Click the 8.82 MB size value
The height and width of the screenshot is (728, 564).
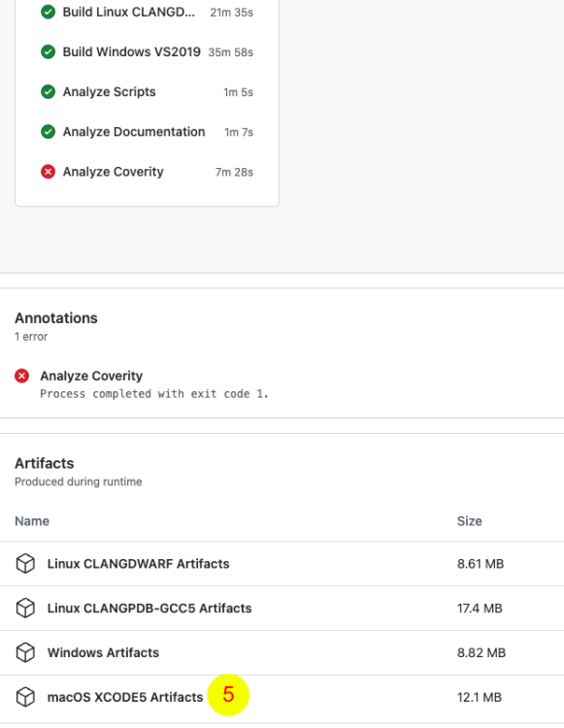481,653
